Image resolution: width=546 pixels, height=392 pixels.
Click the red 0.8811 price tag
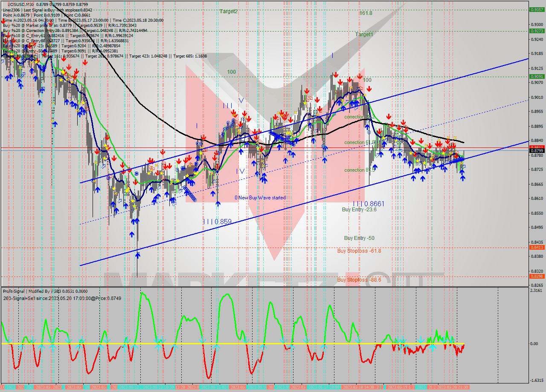[x=536, y=147]
